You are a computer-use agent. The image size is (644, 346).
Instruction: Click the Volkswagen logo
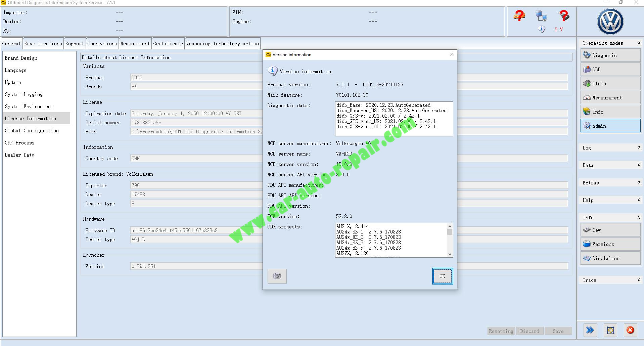click(610, 21)
